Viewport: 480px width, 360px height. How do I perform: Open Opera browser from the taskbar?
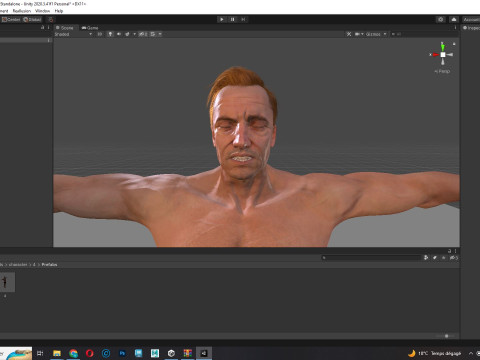pyautogui.click(x=89, y=353)
